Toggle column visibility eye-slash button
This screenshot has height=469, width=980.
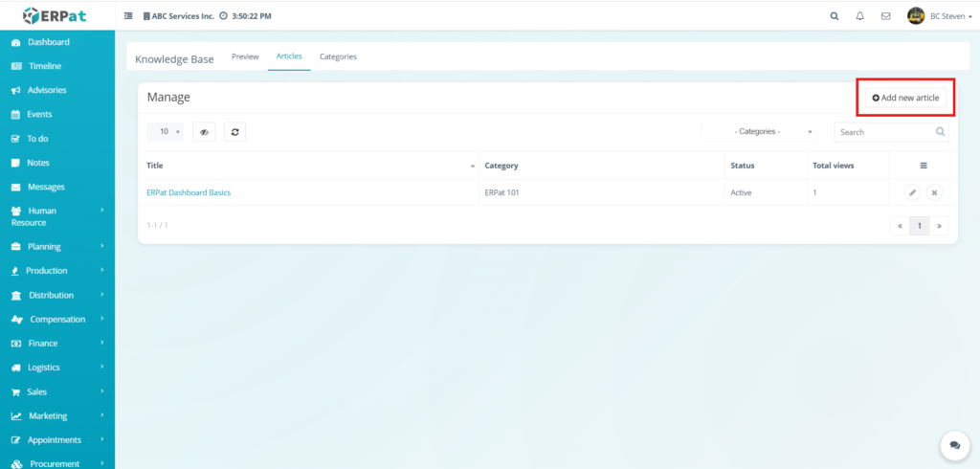[204, 132]
